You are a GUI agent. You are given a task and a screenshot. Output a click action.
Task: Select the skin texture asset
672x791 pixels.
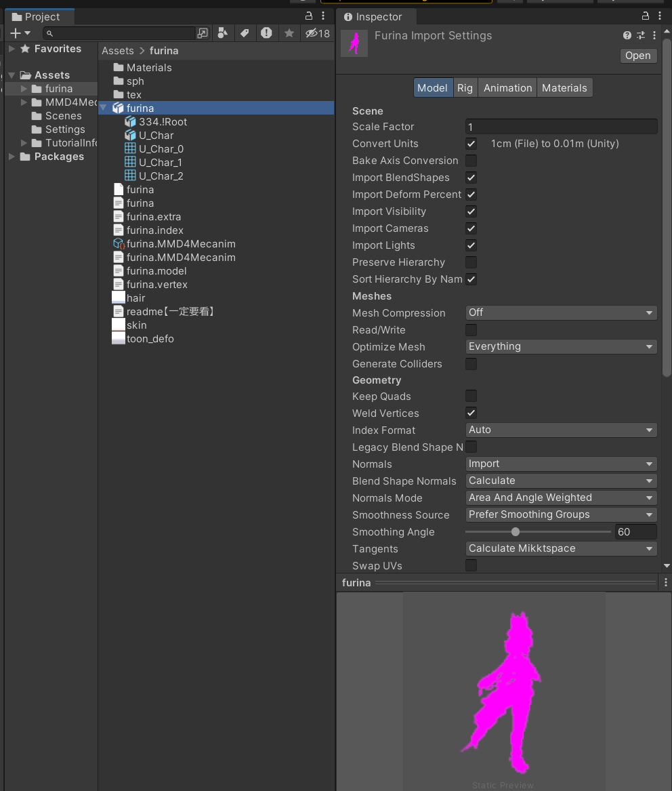[129, 325]
